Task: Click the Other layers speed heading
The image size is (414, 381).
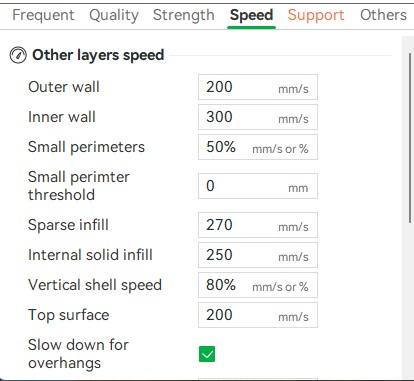Action: pos(98,55)
